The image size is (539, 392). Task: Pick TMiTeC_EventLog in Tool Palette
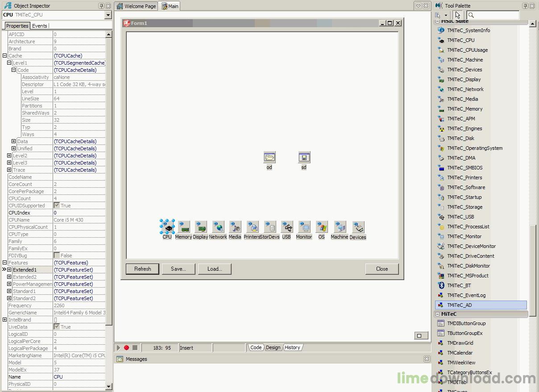466,295
